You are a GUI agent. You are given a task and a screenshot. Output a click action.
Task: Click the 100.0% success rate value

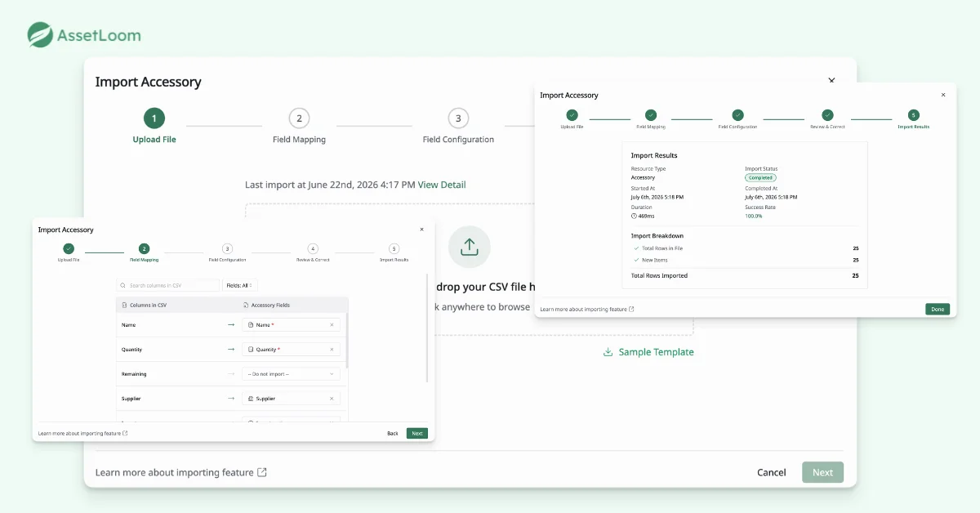(x=754, y=216)
